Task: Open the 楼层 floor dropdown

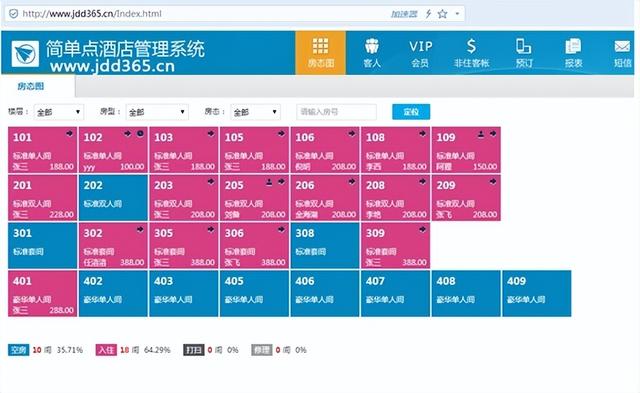Action: tap(59, 112)
